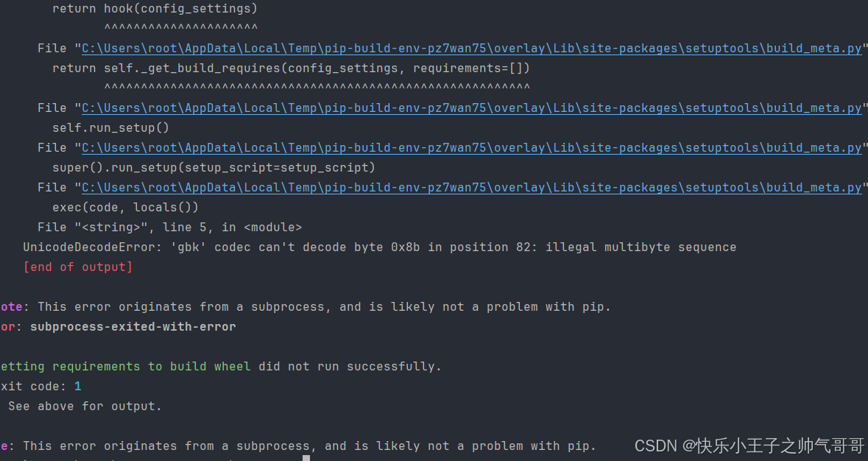Click the red '[end of output]' text

[x=78, y=267]
